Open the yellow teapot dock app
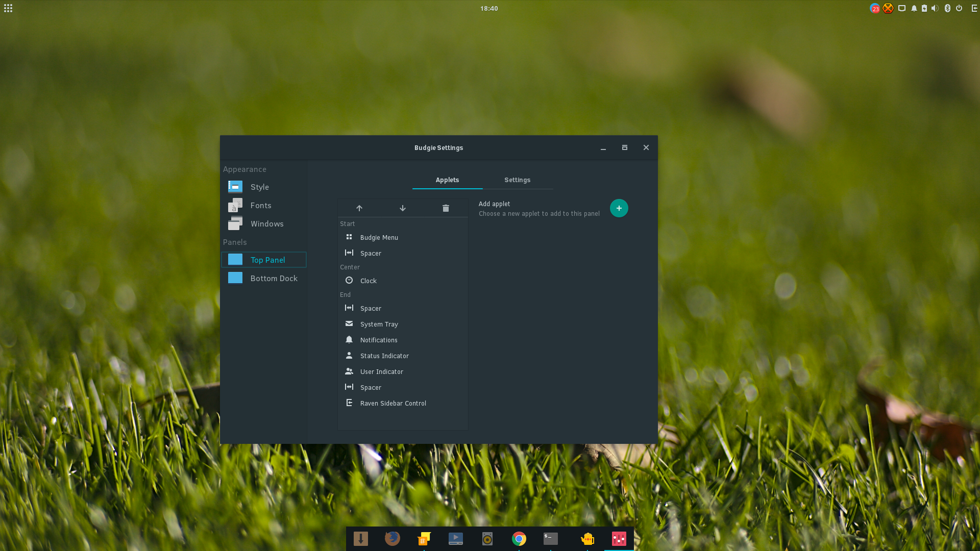 587,539
